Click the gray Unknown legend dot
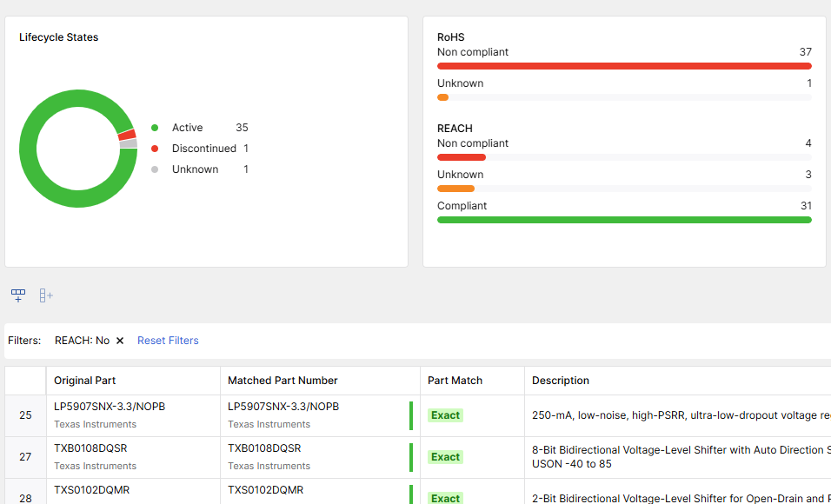This screenshot has width=831, height=504. pos(155,169)
